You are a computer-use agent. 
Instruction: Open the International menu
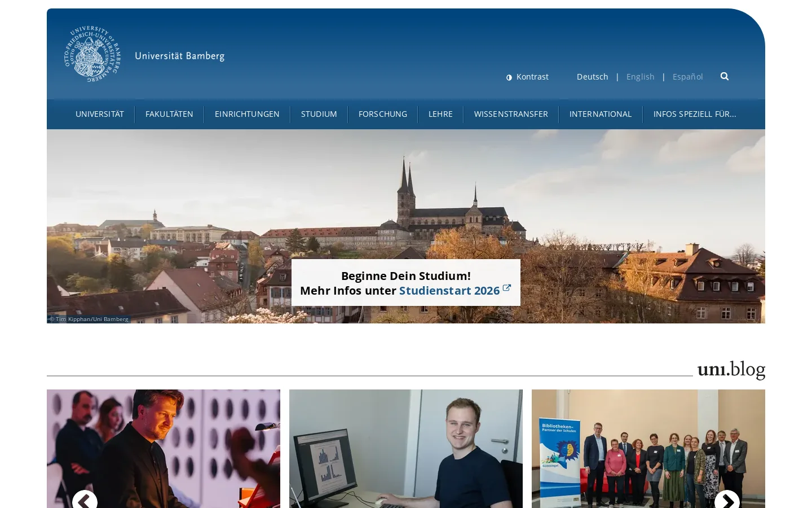click(601, 114)
